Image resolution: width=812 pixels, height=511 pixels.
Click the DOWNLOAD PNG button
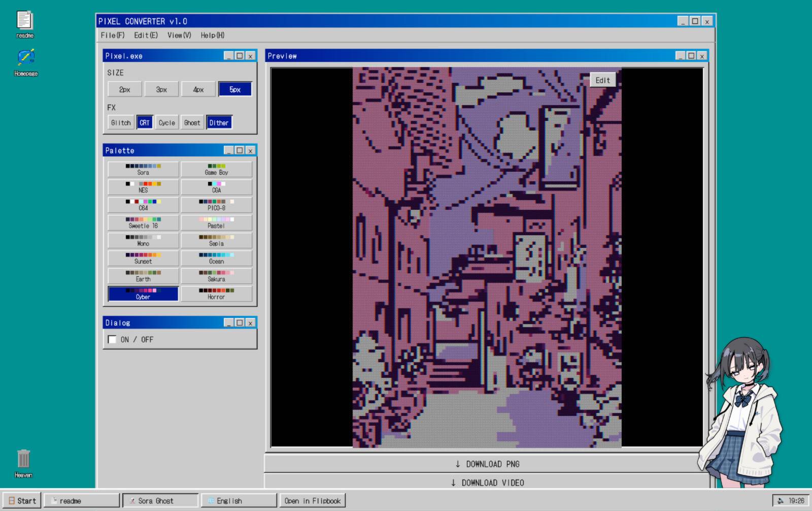tap(487, 464)
